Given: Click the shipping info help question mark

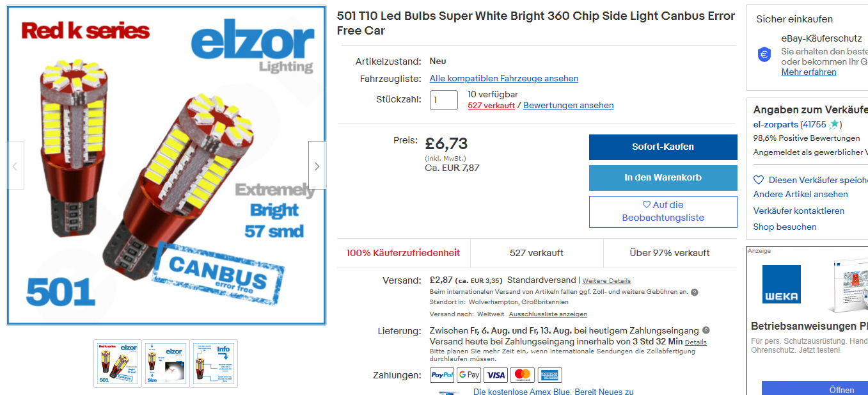Looking at the screenshot, I should coord(694,292).
